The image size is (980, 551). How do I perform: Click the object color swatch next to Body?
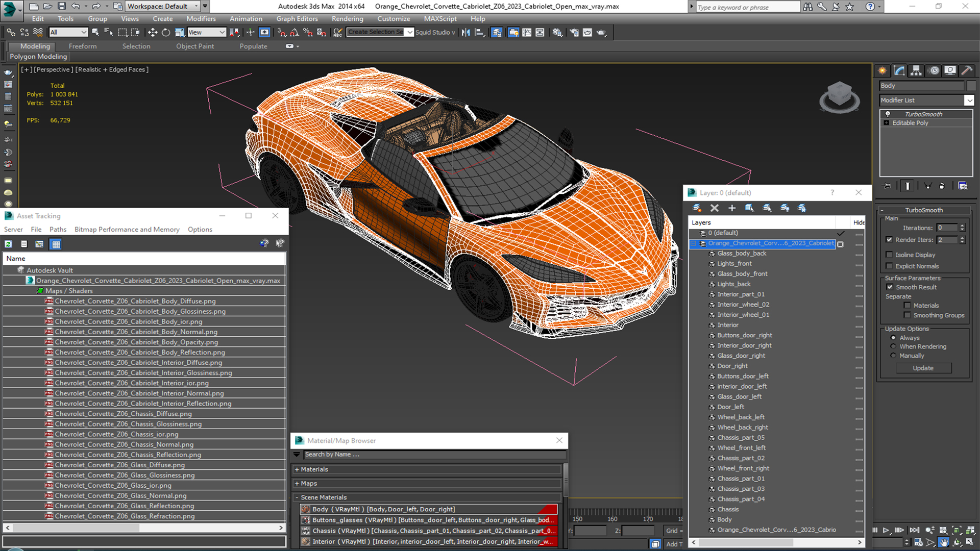click(x=971, y=86)
